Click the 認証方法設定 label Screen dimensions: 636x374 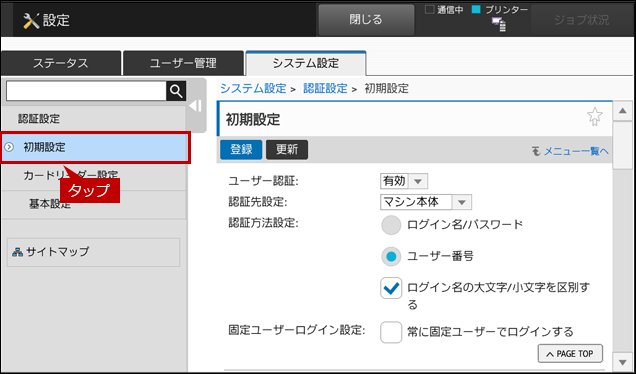[x=263, y=223]
